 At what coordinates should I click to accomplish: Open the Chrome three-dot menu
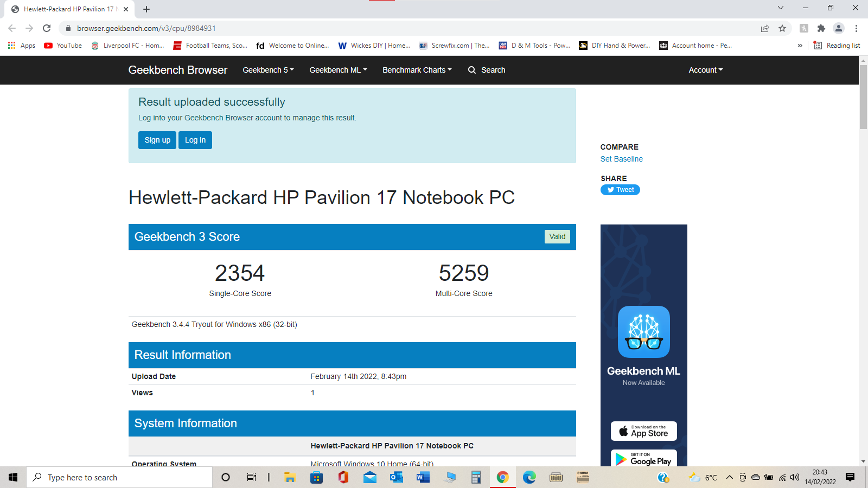click(856, 28)
